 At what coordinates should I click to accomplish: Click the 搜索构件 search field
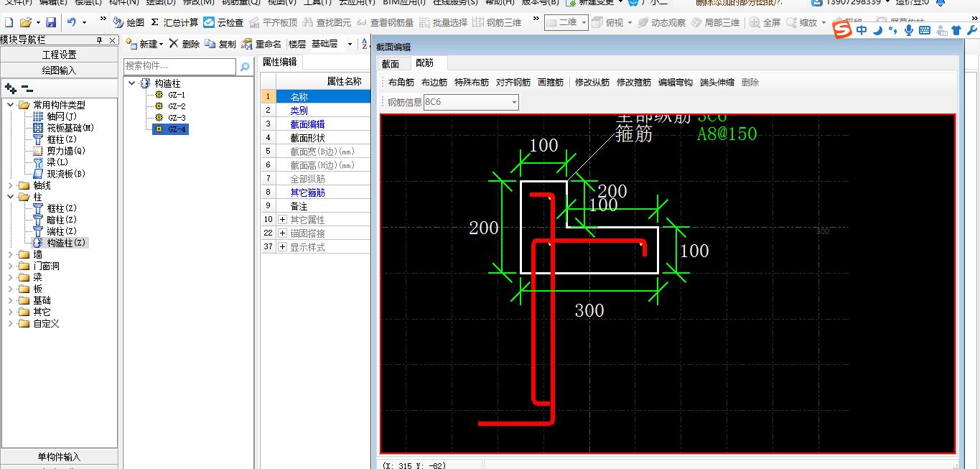[180, 66]
